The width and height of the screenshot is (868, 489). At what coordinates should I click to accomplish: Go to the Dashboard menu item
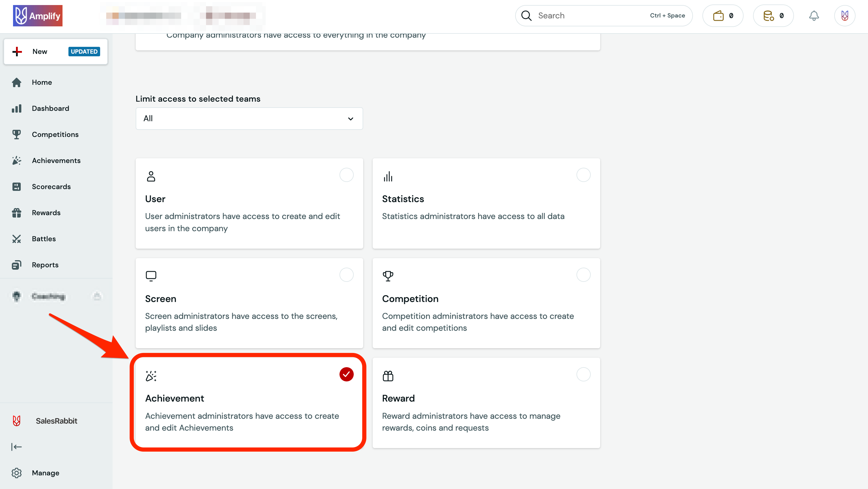(x=50, y=108)
